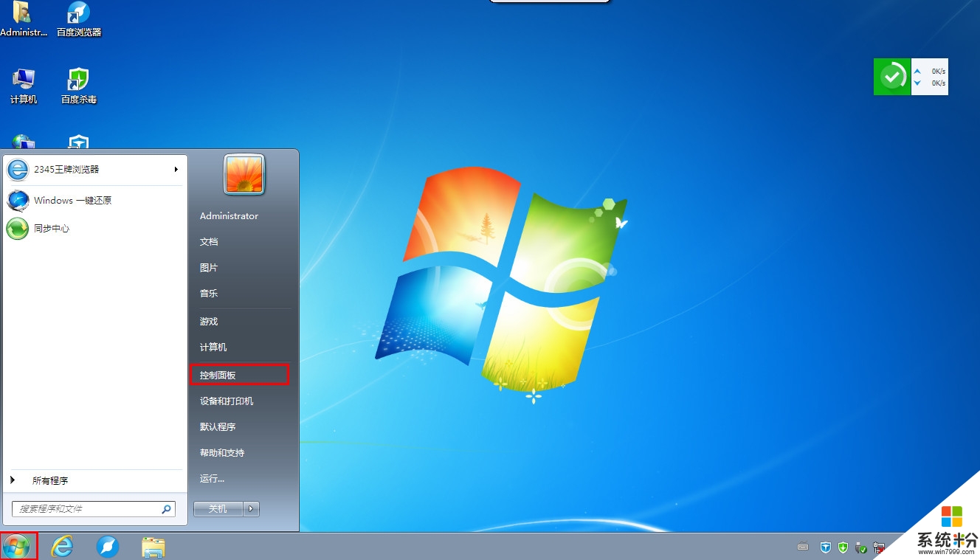980x560 pixels.
Task: Click the safely remove hardware tray icon
Action: pyautogui.click(x=860, y=547)
